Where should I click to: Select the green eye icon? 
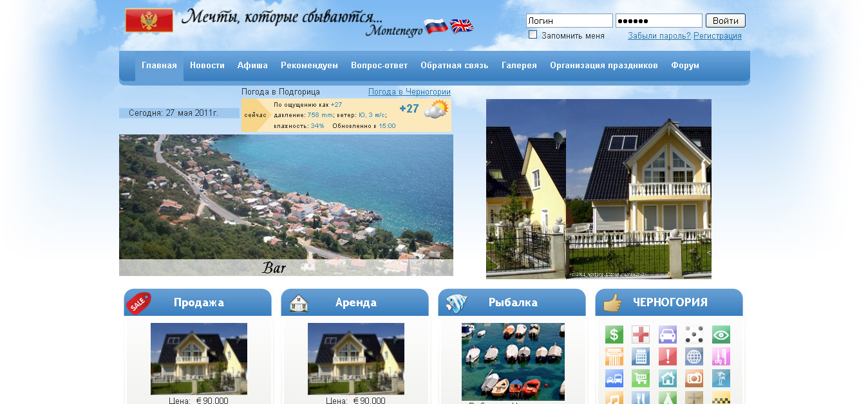pyautogui.click(x=721, y=335)
